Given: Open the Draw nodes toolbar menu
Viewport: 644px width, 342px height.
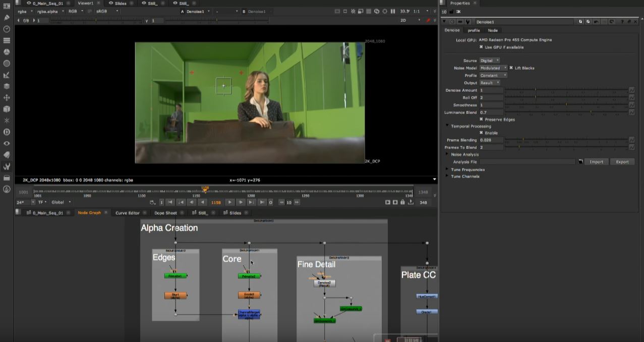Looking at the screenshot, I should pos(7,17).
